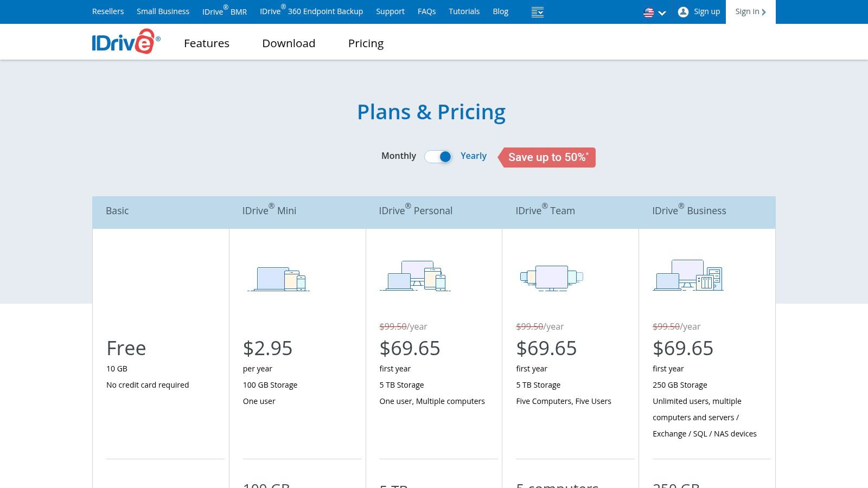Viewport: 868px width, 488px height.
Task: Click the IDrive logo
Action: pos(126,42)
